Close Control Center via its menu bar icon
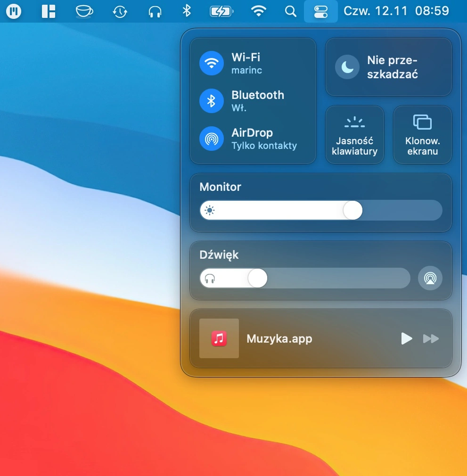467x476 pixels. [321, 11]
